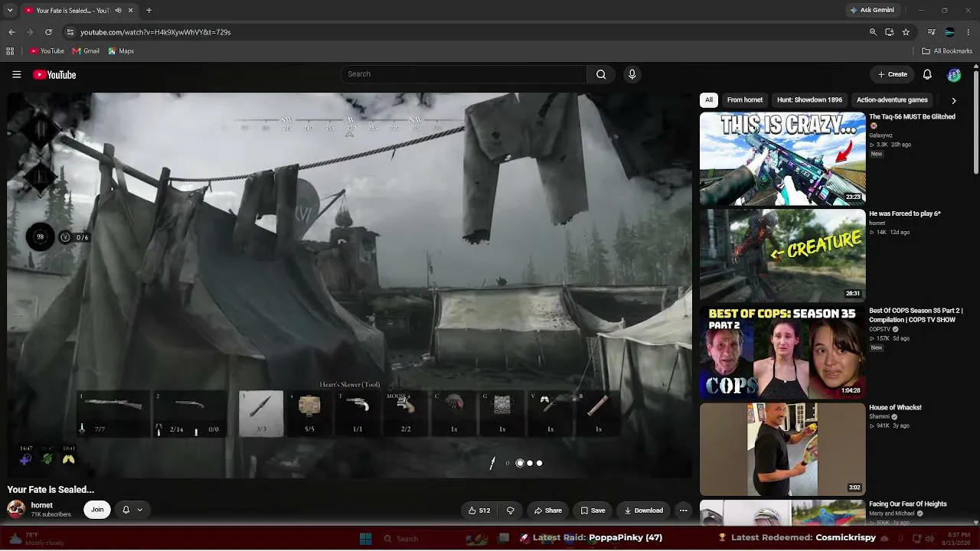Focus the YouTube search field
The width and height of the screenshot is (980, 551).
coord(464,74)
